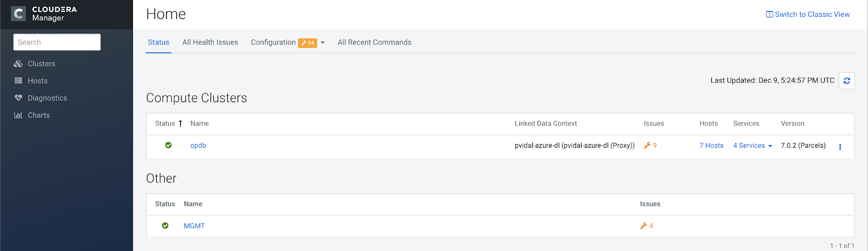The image size is (868, 251).
Task: Click the Configuration wrench badge showing 14
Action: tap(308, 43)
